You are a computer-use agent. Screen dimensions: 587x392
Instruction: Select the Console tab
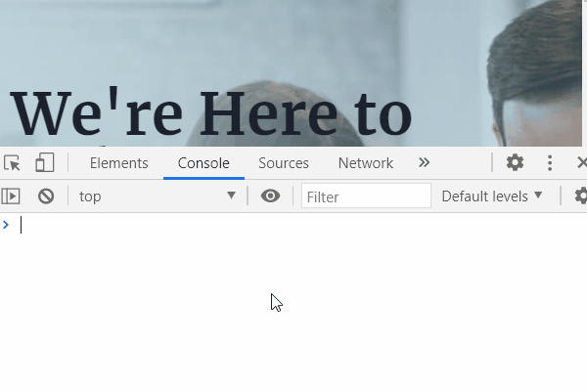[x=203, y=163]
